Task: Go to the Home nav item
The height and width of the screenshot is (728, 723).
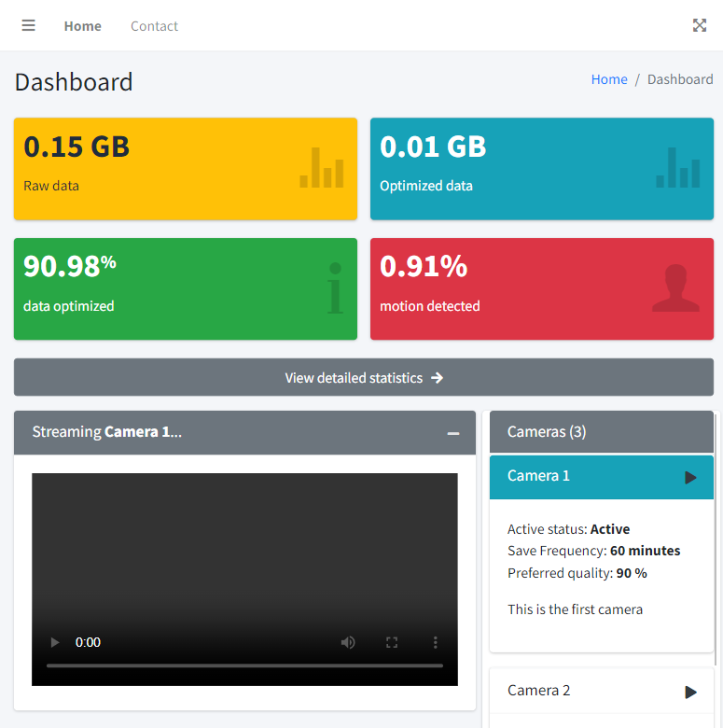Action: point(83,26)
